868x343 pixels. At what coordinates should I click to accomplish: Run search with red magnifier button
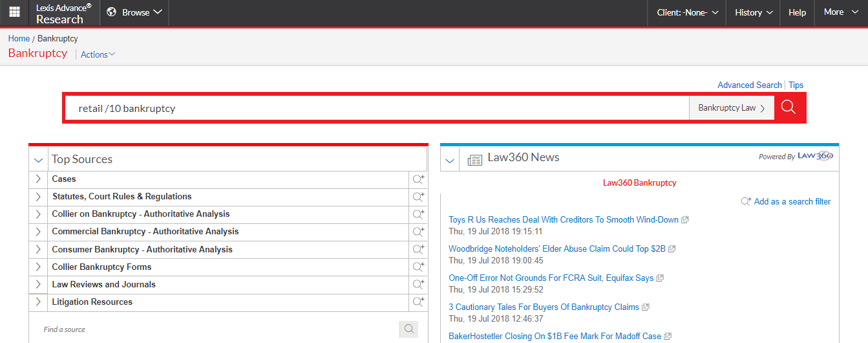[789, 107]
